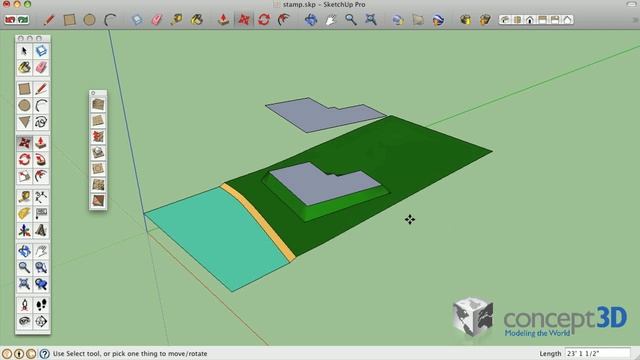The height and width of the screenshot is (360, 640).
Task: Click Sandbox From Scratch tool
Action: click(98, 120)
